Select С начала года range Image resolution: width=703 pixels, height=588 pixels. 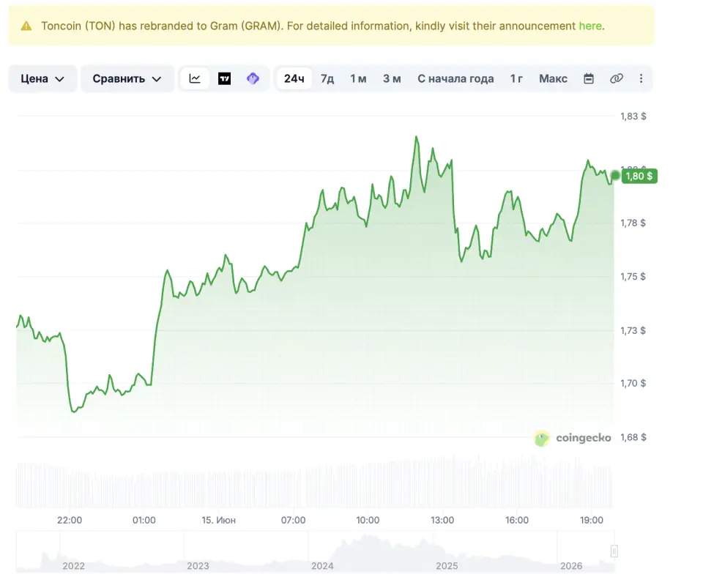(455, 78)
